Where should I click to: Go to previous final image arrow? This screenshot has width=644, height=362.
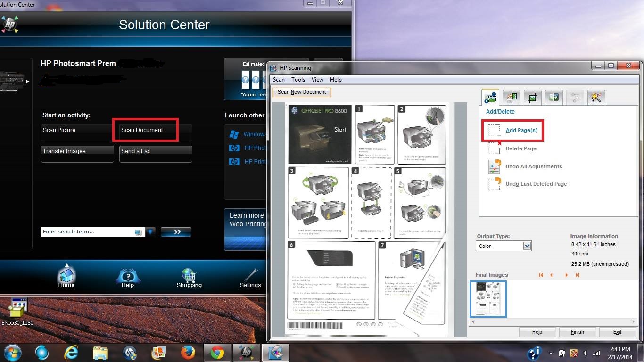coord(551,275)
